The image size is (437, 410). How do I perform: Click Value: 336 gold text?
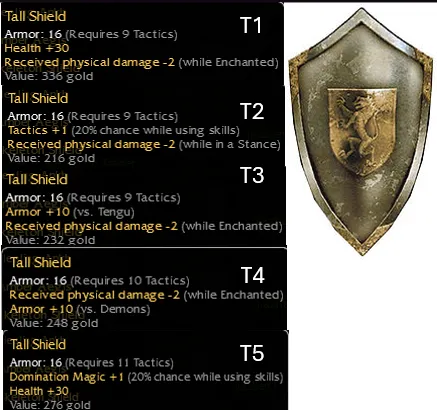click(49, 77)
